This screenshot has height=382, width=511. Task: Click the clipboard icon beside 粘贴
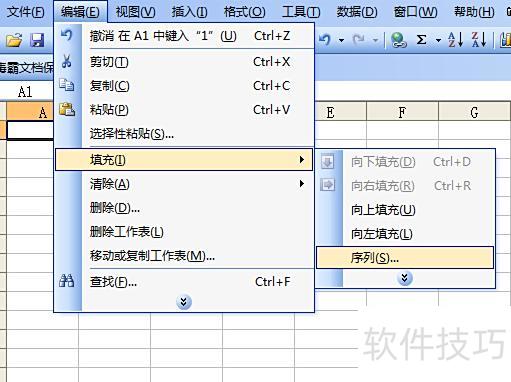[x=67, y=109]
